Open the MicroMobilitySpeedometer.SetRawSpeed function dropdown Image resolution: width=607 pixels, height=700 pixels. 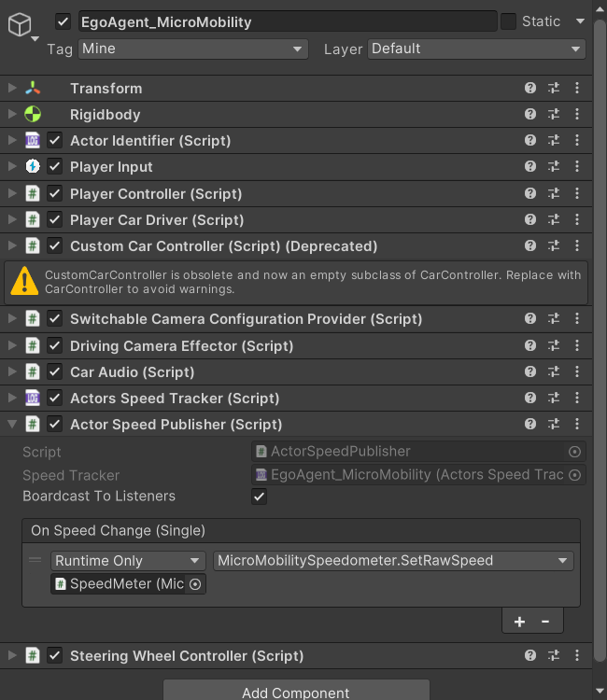click(x=393, y=561)
